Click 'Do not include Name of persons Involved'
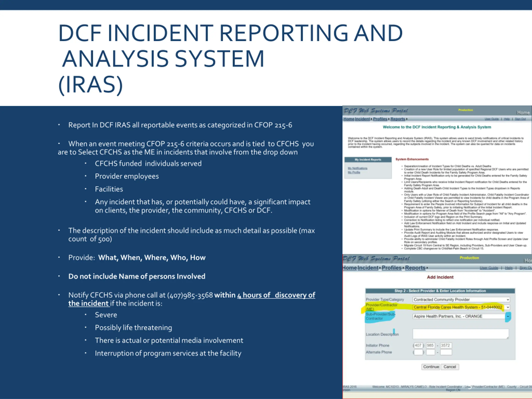Image resolution: width=532 pixels, height=399 pixels. coord(137,276)
